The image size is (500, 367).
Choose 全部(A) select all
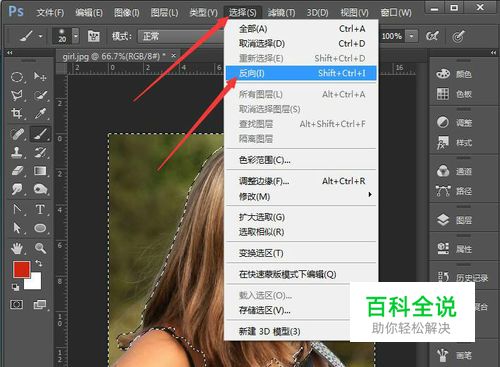pyautogui.click(x=301, y=29)
